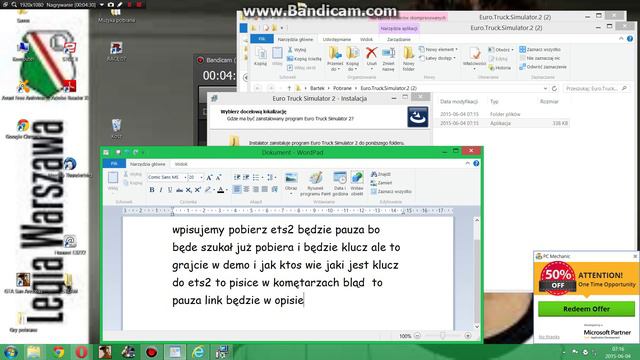Increase indent in WordPad paragraph group
The width and height of the screenshot is (640, 360).
(246, 177)
